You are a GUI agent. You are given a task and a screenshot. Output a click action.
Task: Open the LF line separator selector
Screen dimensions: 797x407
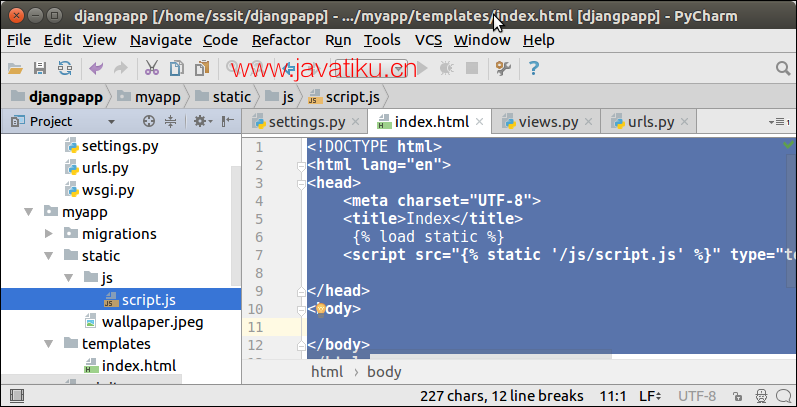tap(650, 395)
